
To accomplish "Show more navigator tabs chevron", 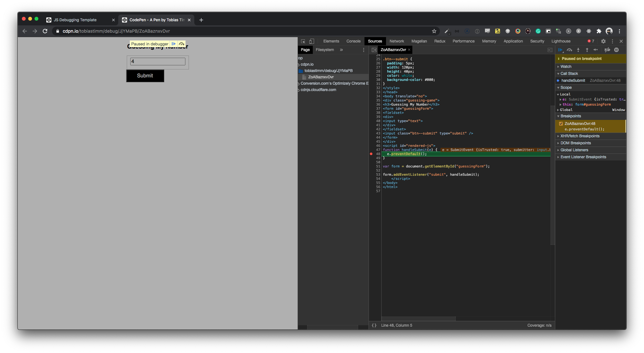I will click(x=341, y=50).
